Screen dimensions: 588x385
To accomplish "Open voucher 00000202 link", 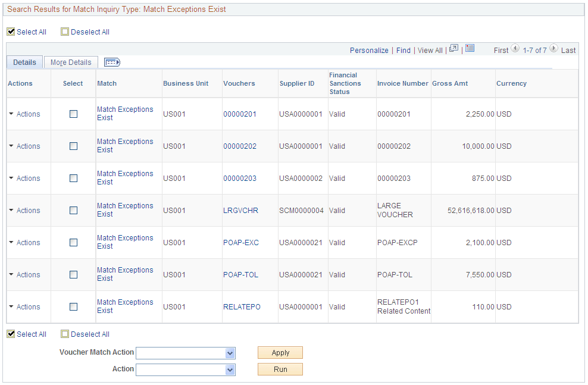I will click(240, 146).
